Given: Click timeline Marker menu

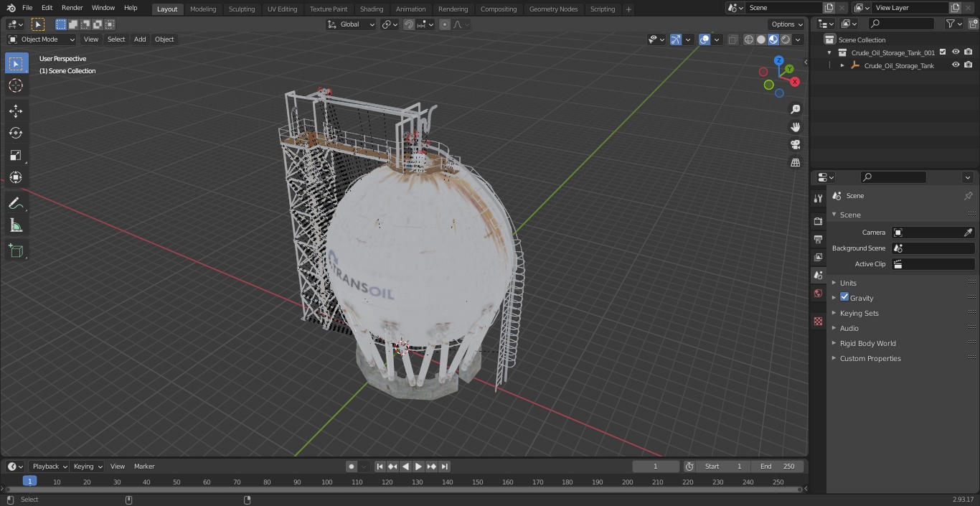Looking at the screenshot, I should point(144,467).
